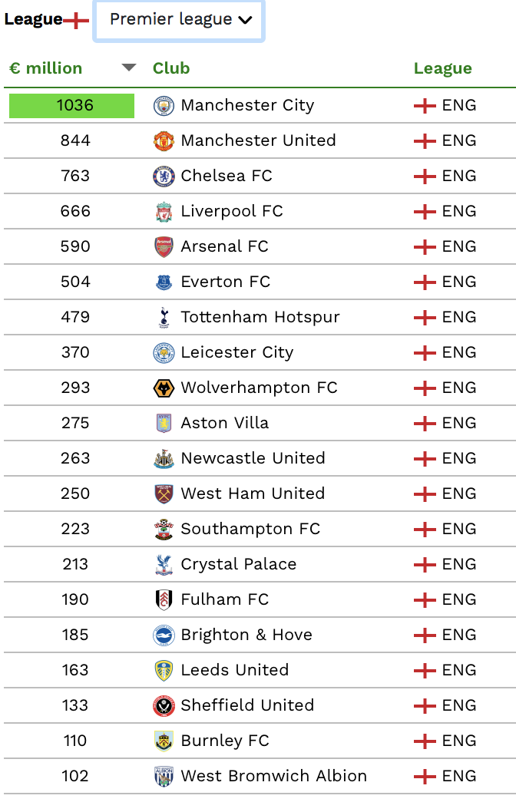The image size is (516, 812).
Task: Click ENG flag in Newcastle United row
Action: (x=425, y=459)
